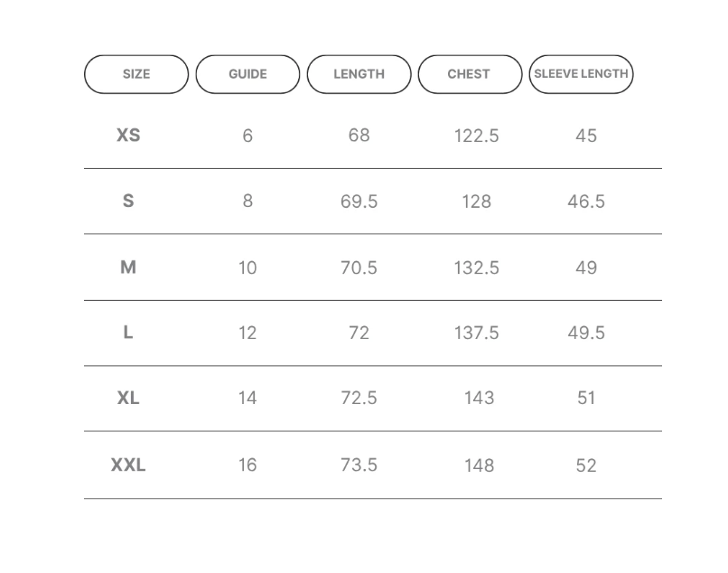
Task: Click the GUIDE header pill
Action: pyautogui.click(x=247, y=74)
